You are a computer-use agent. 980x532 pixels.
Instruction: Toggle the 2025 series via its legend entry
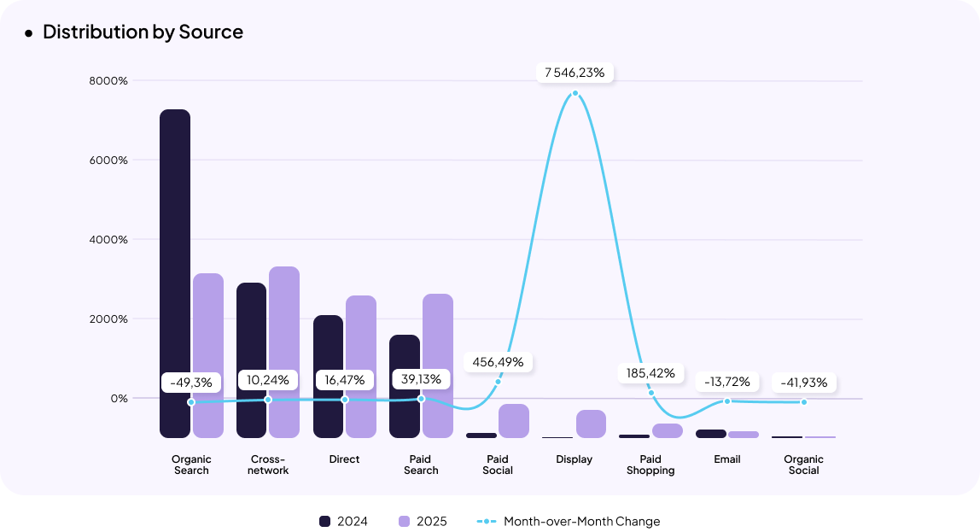click(x=421, y=521)
